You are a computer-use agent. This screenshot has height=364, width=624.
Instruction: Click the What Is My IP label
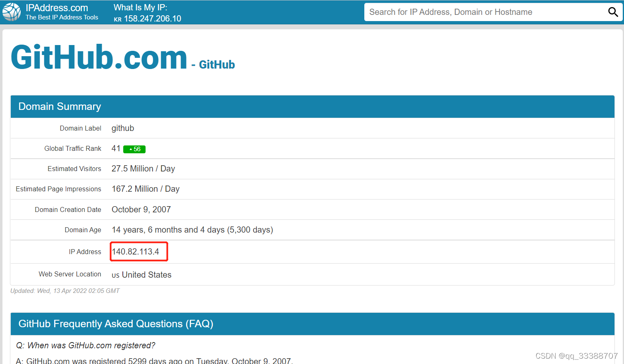tap(141, 7)
